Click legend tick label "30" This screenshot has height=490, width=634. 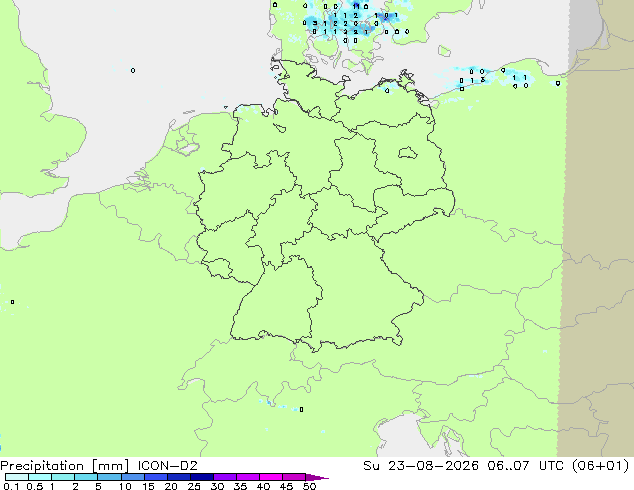pos(217,486)
